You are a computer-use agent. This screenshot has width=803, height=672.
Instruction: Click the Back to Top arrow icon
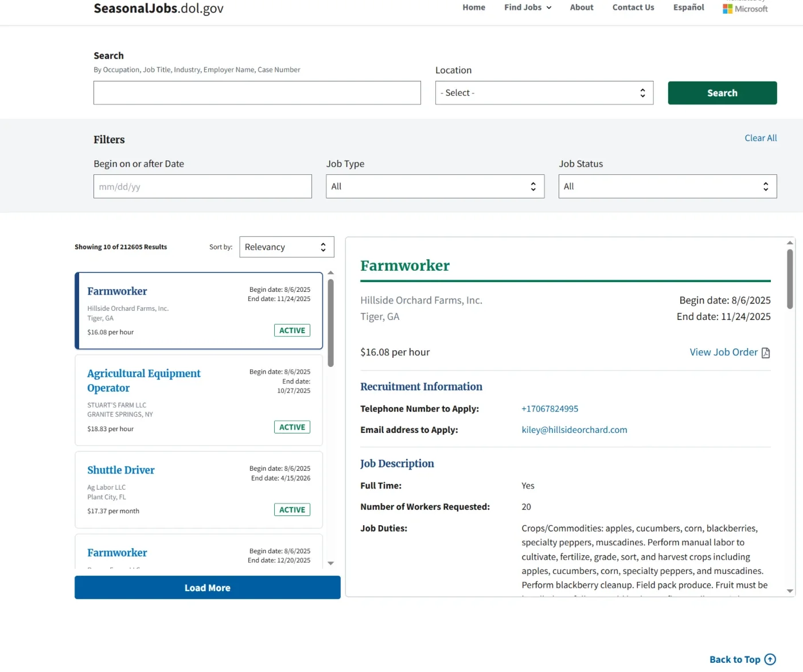[770, 659]
